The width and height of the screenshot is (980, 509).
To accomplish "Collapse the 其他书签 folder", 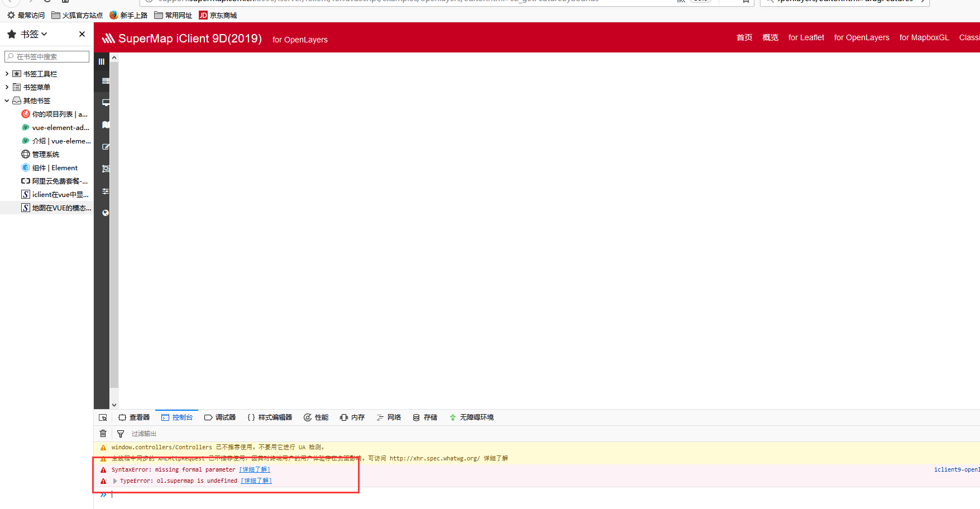I will point(7,100).
